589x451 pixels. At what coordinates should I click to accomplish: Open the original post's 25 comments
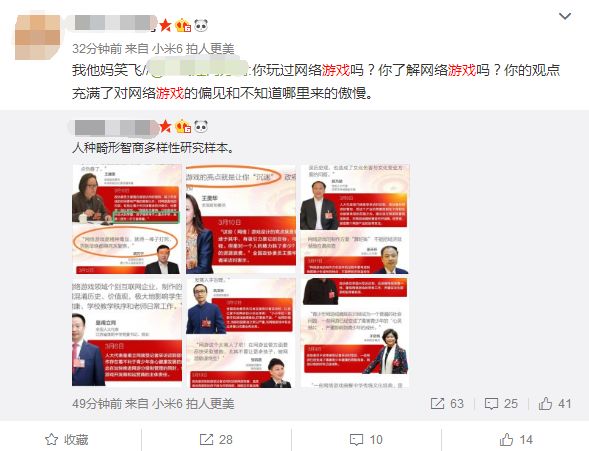(x=501, y=404)
